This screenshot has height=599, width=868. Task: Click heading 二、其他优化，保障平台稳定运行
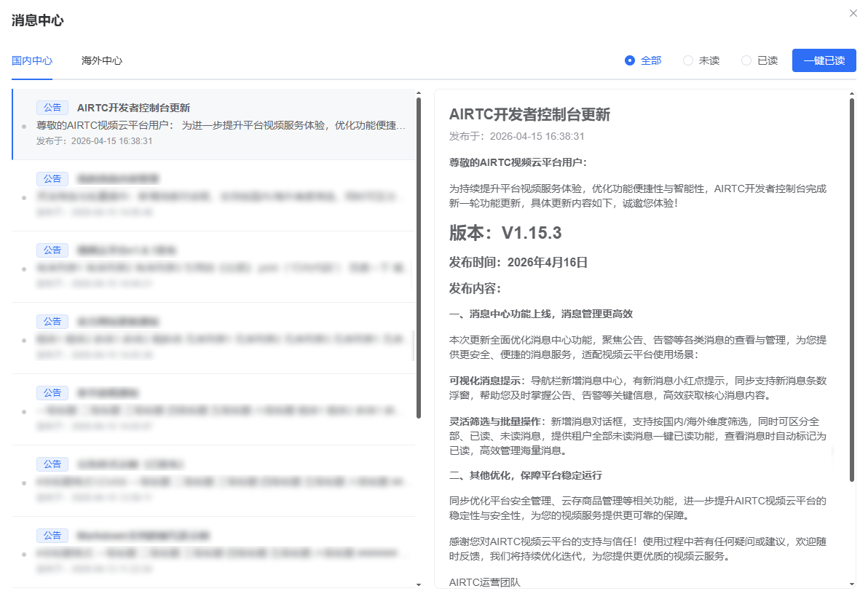[525, 476]
